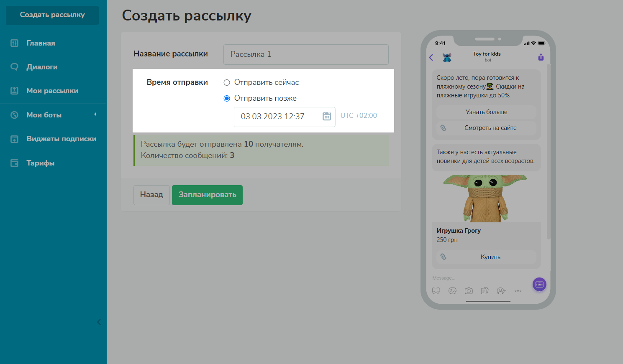Viewport: 623px width, 364px height.
Task: Tap the sticker face icon in preview
Action: tap(436, 291)
